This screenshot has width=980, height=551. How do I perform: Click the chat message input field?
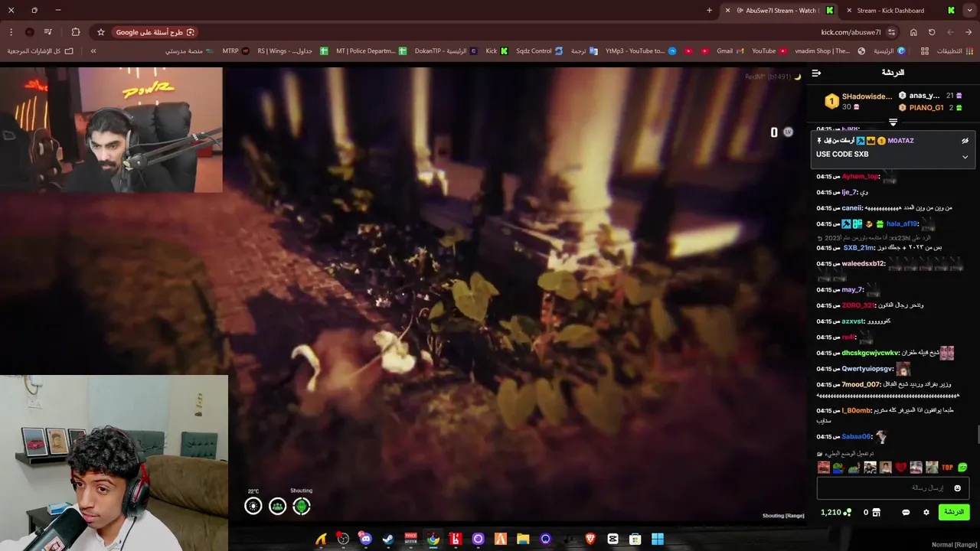pos(893,488)
